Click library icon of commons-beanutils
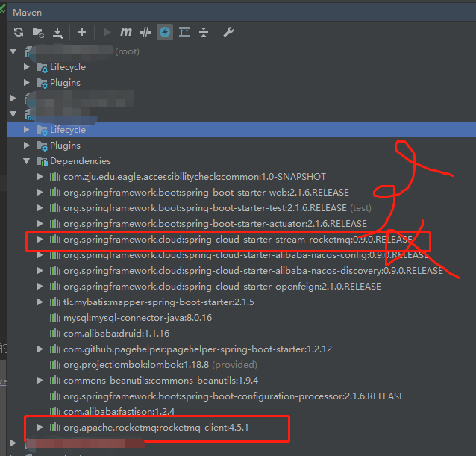Image resolution: width=476 pixels, height=456 pixels. coord(55,381)
